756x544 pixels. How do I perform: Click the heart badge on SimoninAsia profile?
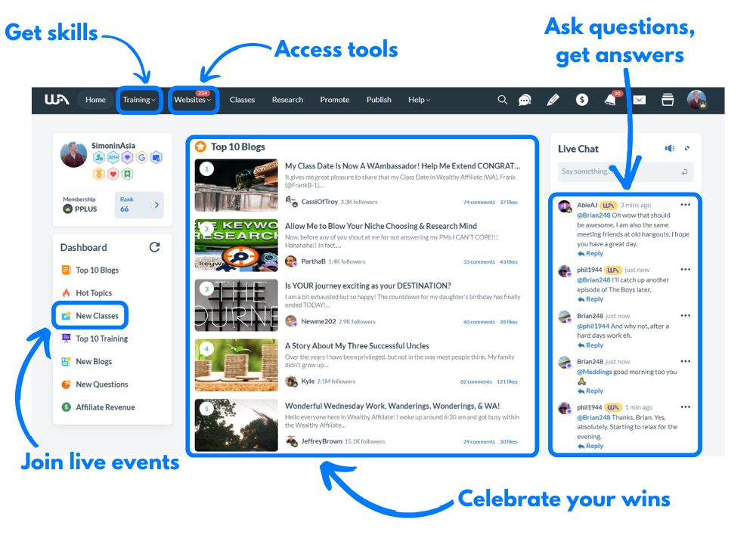(113, 174)
